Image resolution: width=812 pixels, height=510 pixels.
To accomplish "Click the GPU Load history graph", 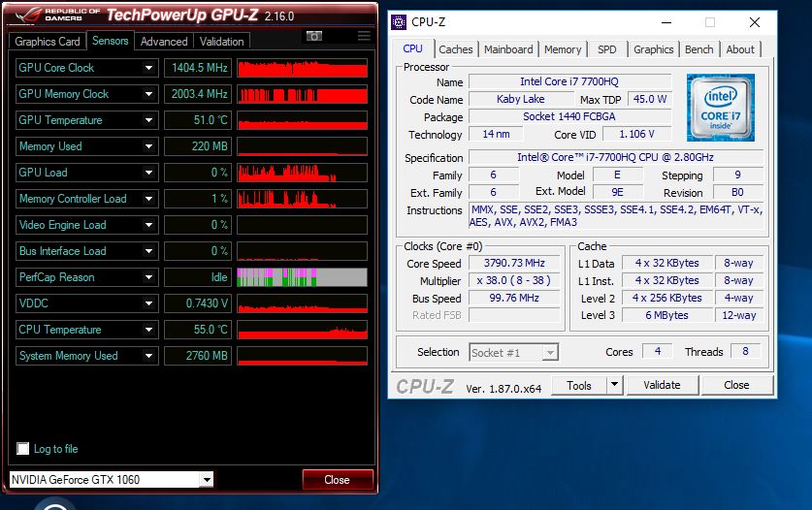I will coord(303,173).
